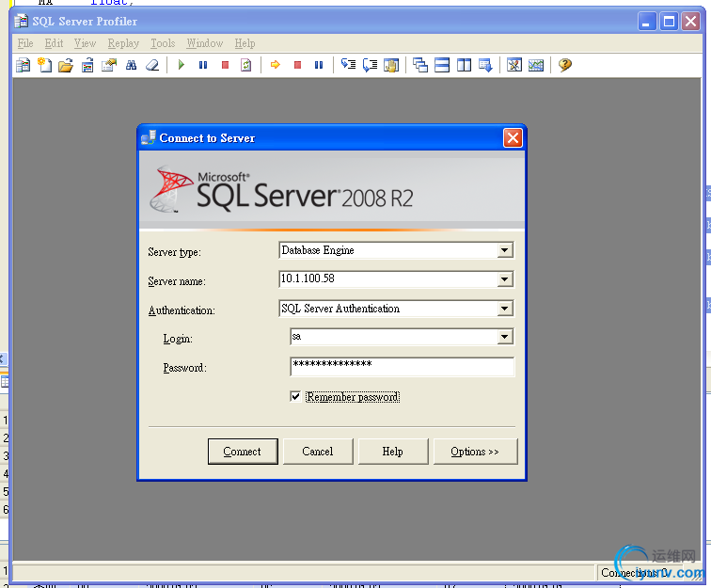Click the New Trace toolbar icon

click(23, 65)
